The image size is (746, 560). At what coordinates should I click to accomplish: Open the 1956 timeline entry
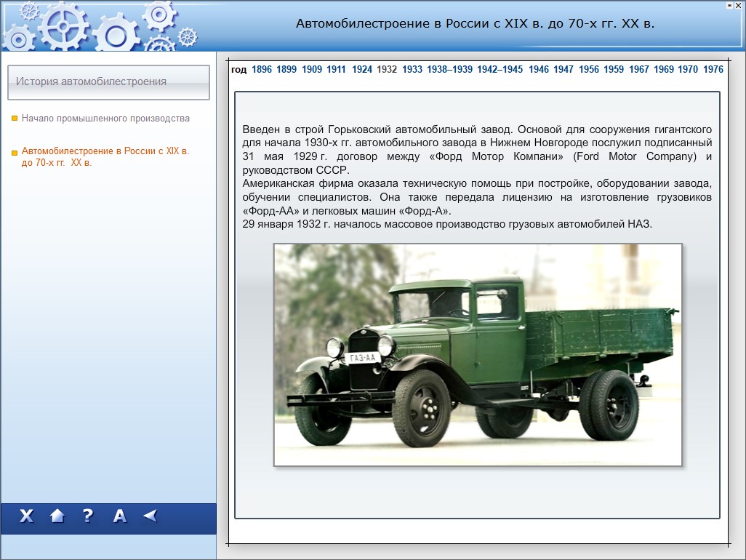[589, 70]
